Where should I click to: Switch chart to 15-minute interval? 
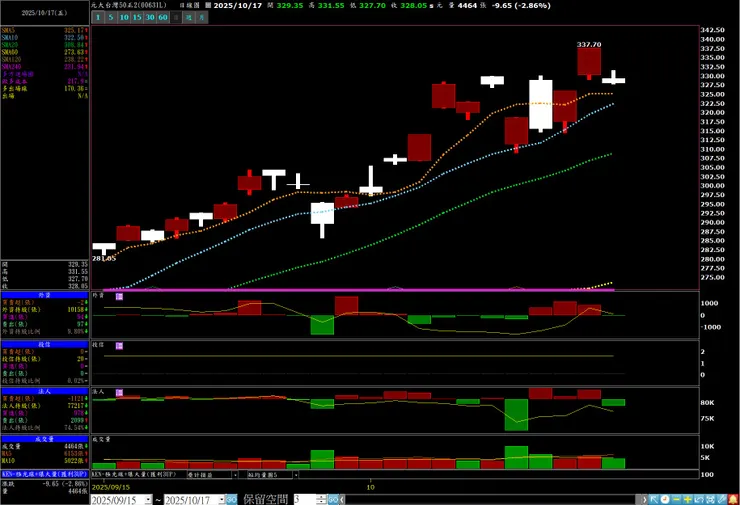(137, 17)
